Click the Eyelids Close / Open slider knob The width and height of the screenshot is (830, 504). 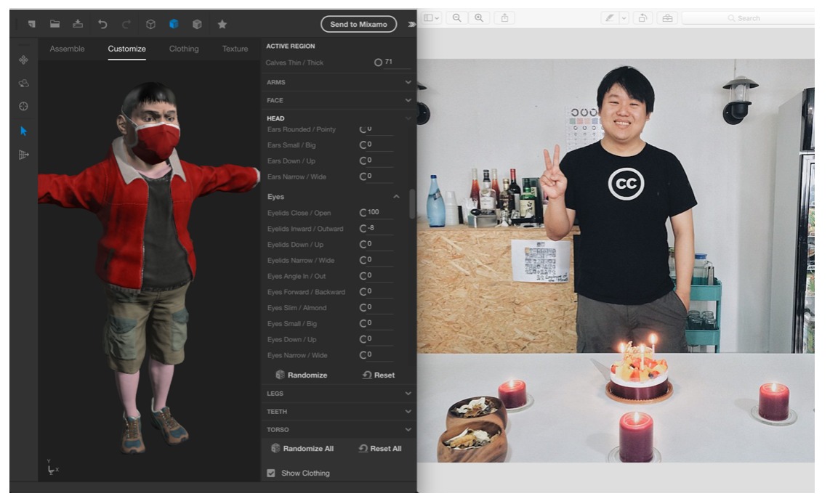(363, 213)
